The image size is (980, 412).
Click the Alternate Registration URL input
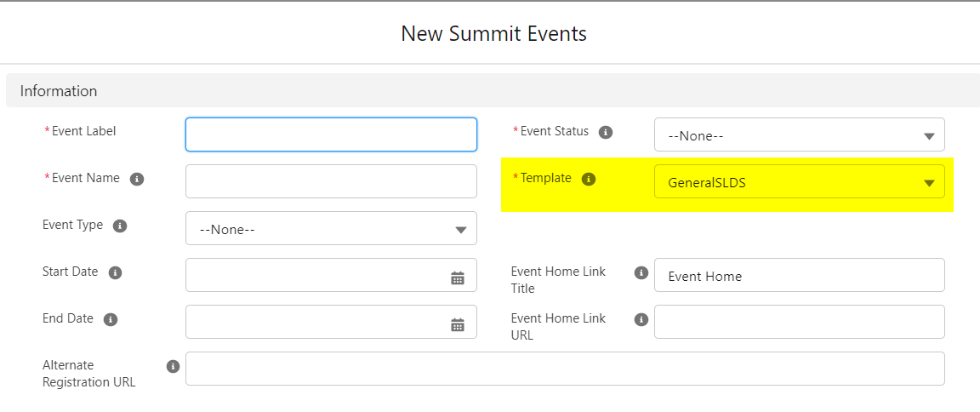click(x=565, y=369)
